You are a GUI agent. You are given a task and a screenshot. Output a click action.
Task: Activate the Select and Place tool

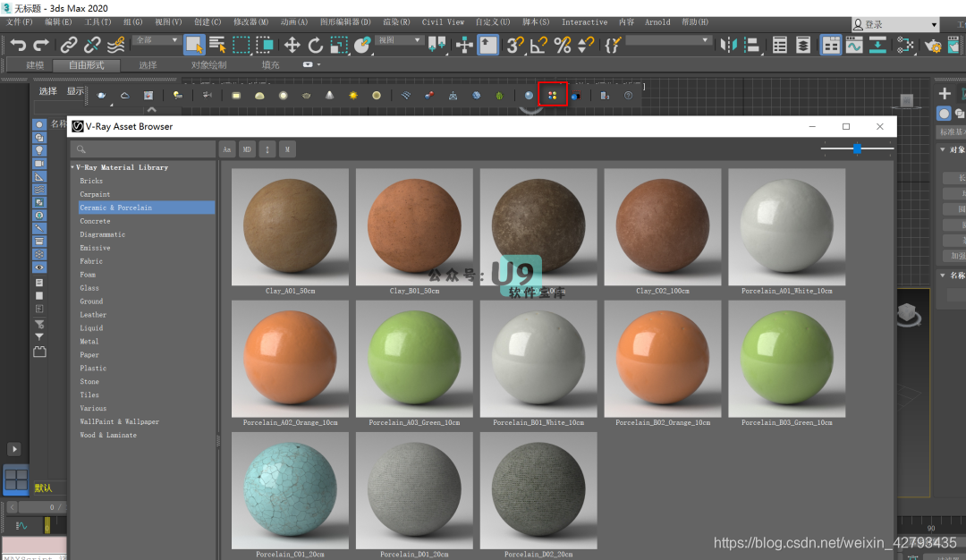pos(362,45)
